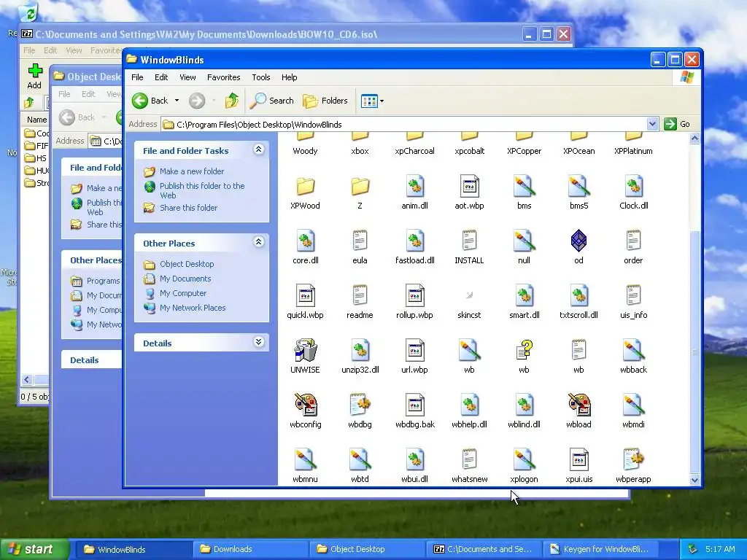Select the wbperapp file icon
The height and width of the screenshot is (560, 747).
[634, 460]
